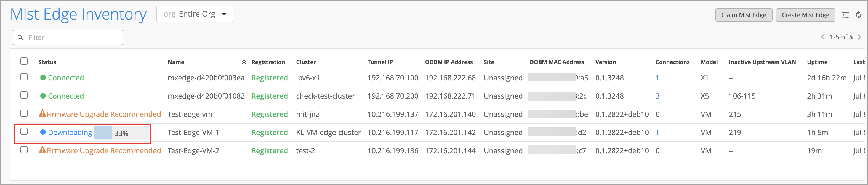Sort table by Version column header
This screenshot has height=185, width=868.
click(605, 62)
